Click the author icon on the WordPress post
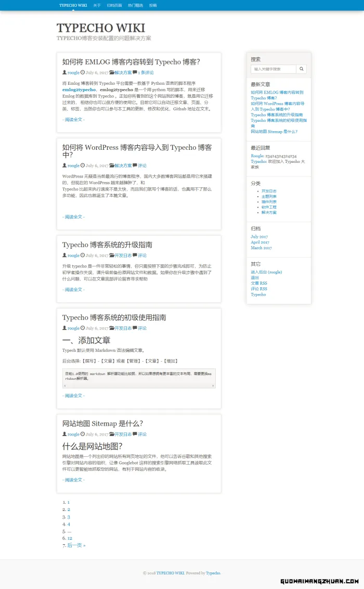Image resolution: width=364 pixels, height=589 pixels. 64,165
